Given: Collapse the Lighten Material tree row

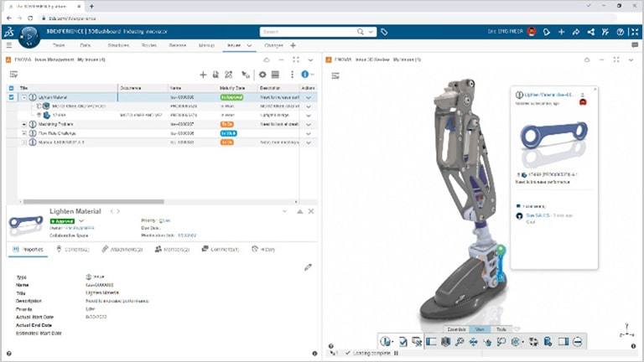Looking at the screenshot, I should click(x=24, y=97).
